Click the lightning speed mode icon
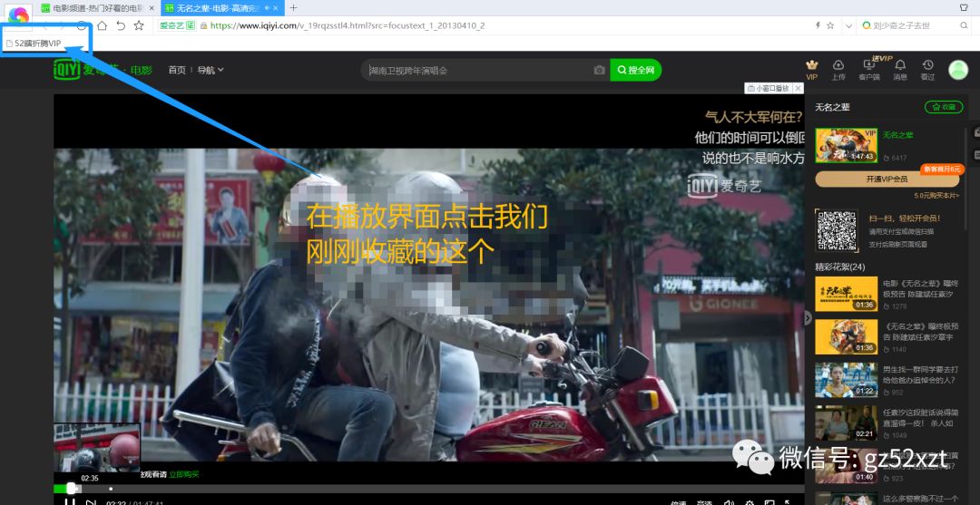Viewport: 980px width, 505px height. pyautogui.click(x=818, y=25)
